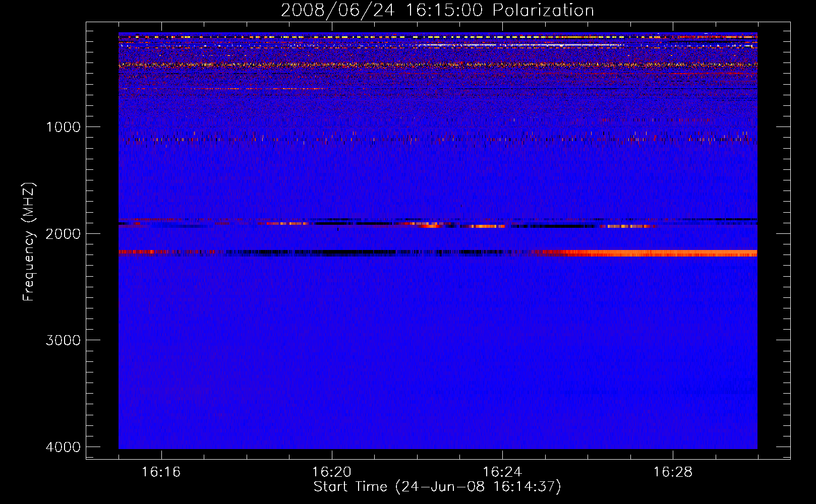Click the 'Frequency (MHZ)' axis label
The height and width of the screenshot is (504, 816).
pyautogui.click(x=29, y=242)
